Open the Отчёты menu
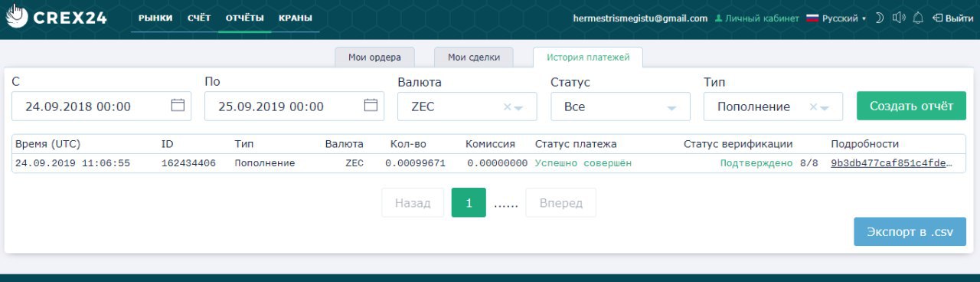 click(245, 18)
